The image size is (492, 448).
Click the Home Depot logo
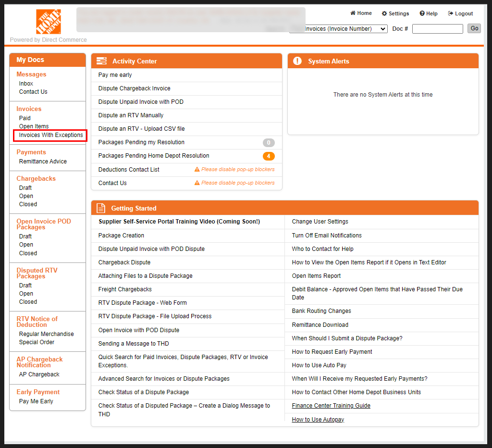(x=48, y=21)
